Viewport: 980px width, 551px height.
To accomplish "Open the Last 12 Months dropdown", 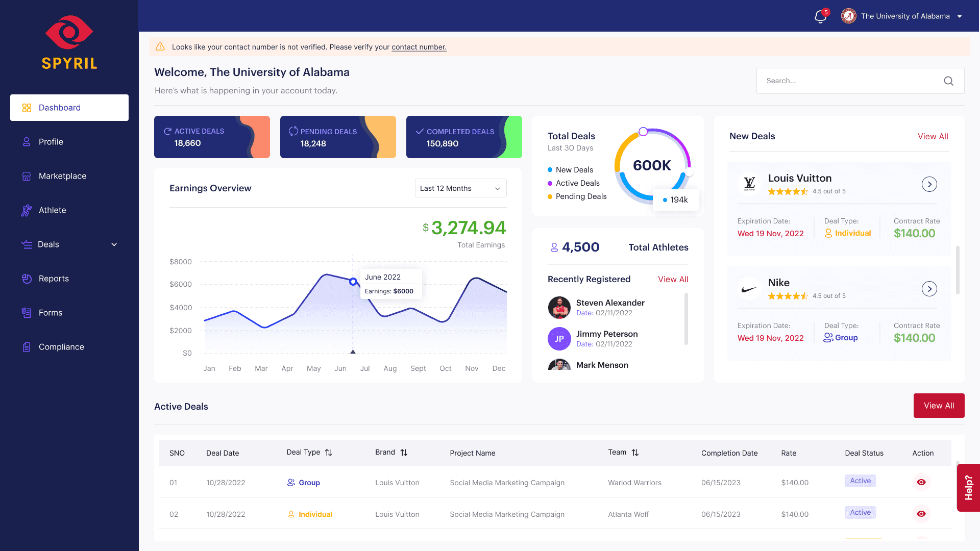I will 460,188.
